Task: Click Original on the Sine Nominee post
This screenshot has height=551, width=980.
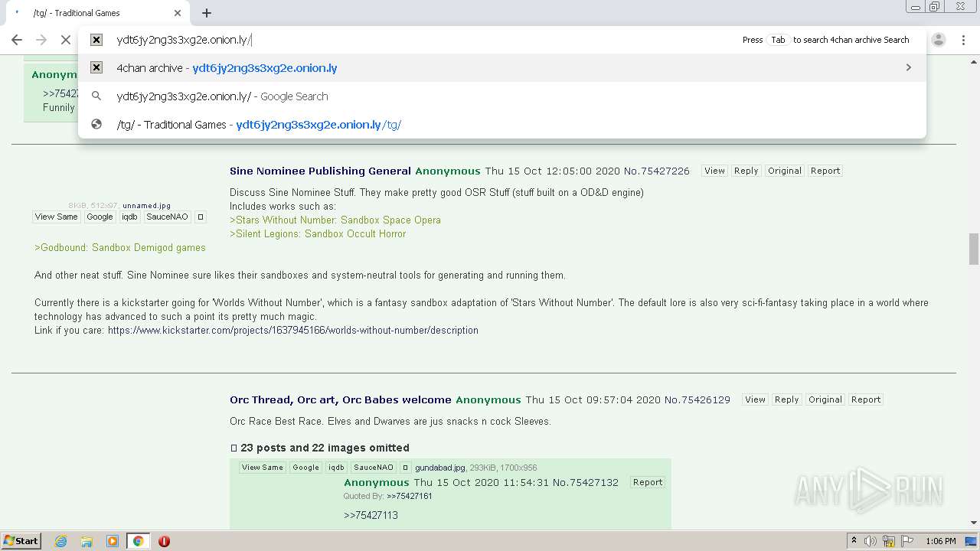Action: point(785,171)
